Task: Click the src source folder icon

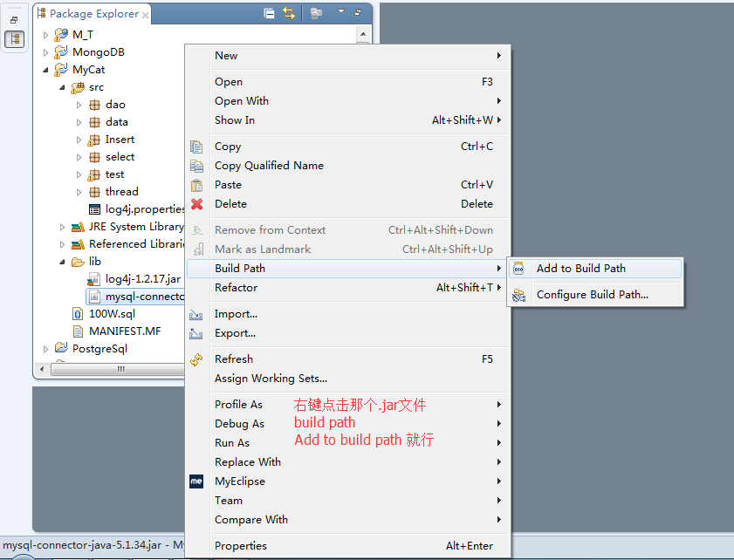Action: (78, 87)
